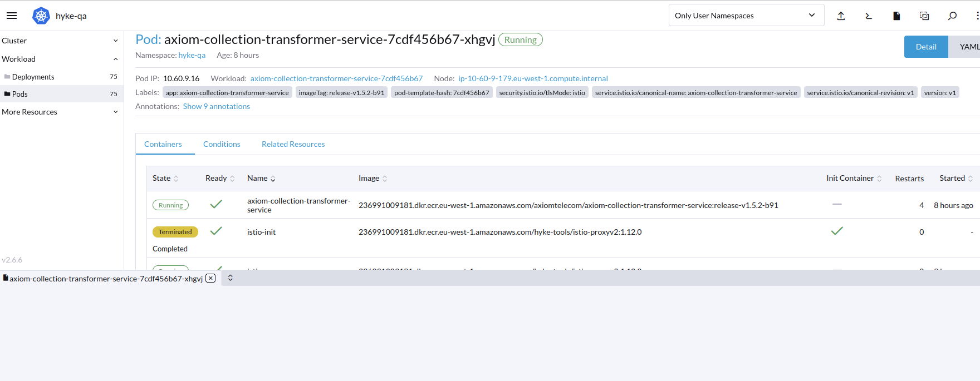The width and height of the screenshot is (980, 381).
Task: Click the hyke-qa cluster name in header
Action: click(x=71, y=16)
